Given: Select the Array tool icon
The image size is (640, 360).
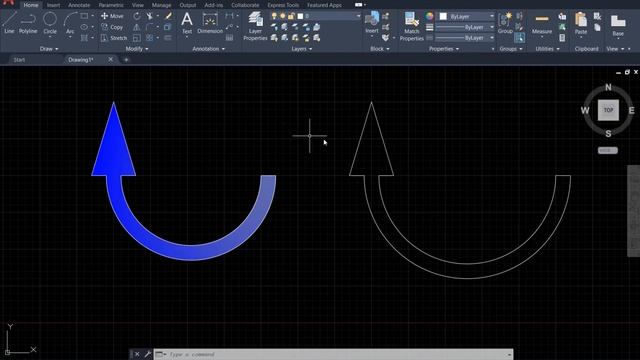Looking at the screenshot, I should click(149, 38).
